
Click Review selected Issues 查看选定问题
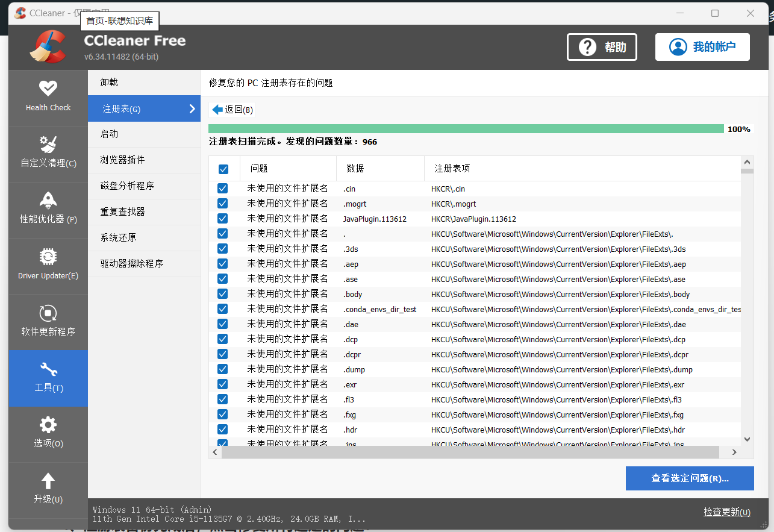pyautogui.click(x=690, y=478)
